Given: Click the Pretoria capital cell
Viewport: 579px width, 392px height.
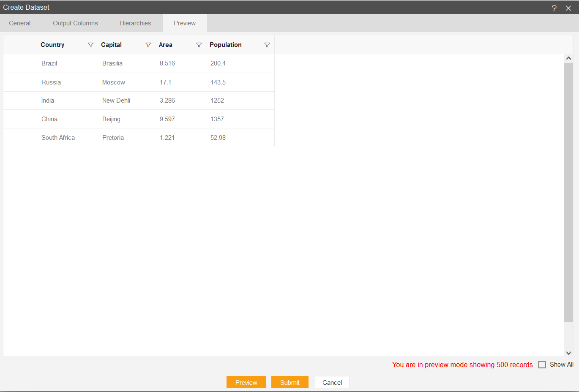Looking at the screenshot, I should tap(113, 138).
